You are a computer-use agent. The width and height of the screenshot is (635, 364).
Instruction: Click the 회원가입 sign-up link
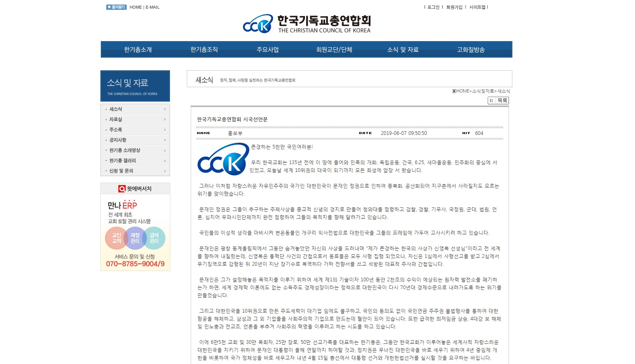[x=454, y=7]
